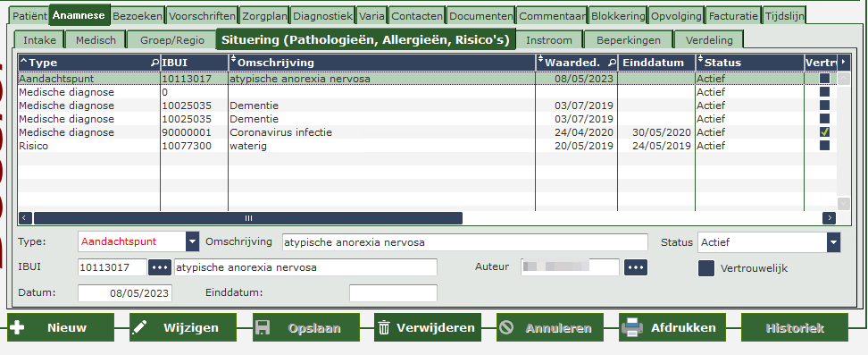
Task: Click the Einddatum input field
Action: pos(393,293)
